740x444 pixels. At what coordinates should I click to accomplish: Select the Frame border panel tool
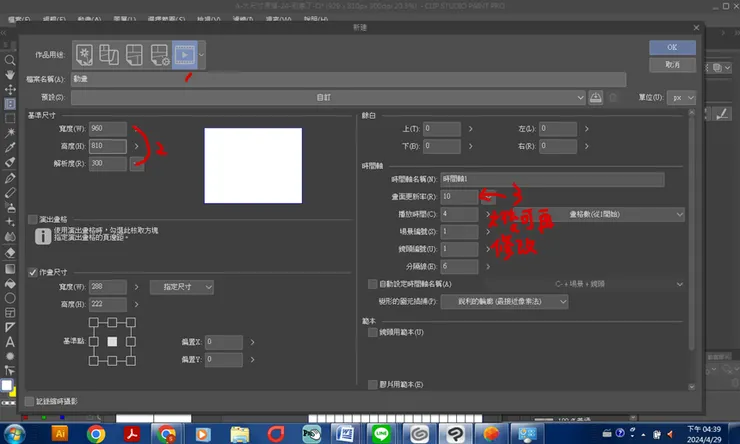9,313
